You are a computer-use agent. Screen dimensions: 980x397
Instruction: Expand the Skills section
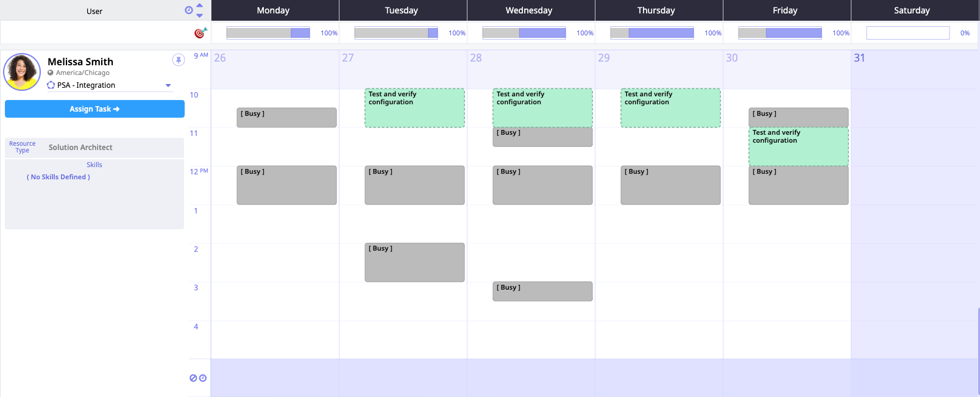point(94,164)
